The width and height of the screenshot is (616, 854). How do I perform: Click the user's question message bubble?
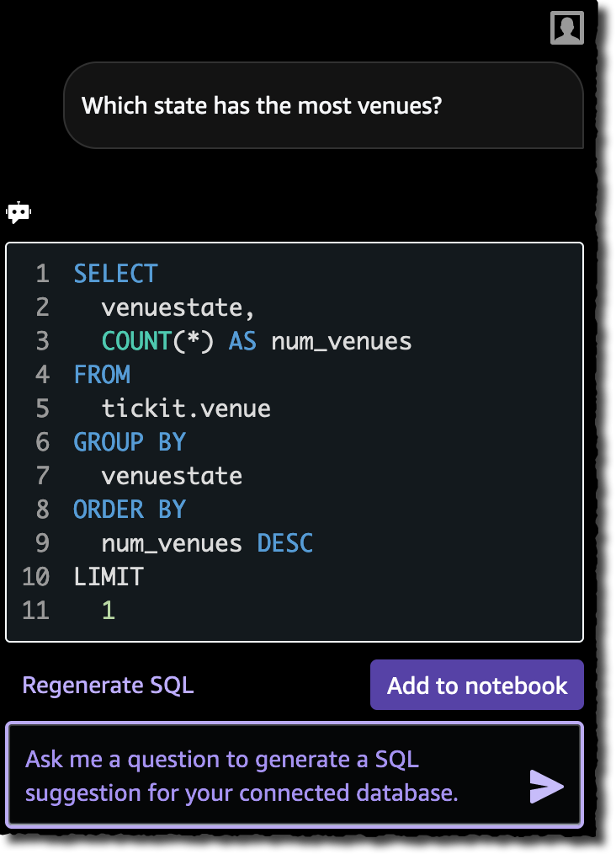[x=323, y=105]
